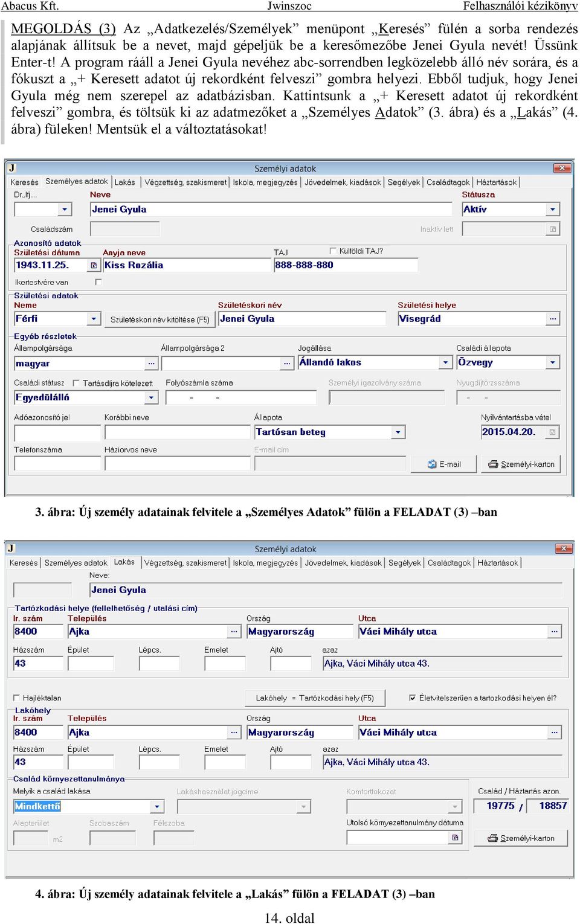This screenshot has height=924, width=580.
Task: Expand Jogállása dropdown with Állandó lakos
Action: tap(446, 362)
